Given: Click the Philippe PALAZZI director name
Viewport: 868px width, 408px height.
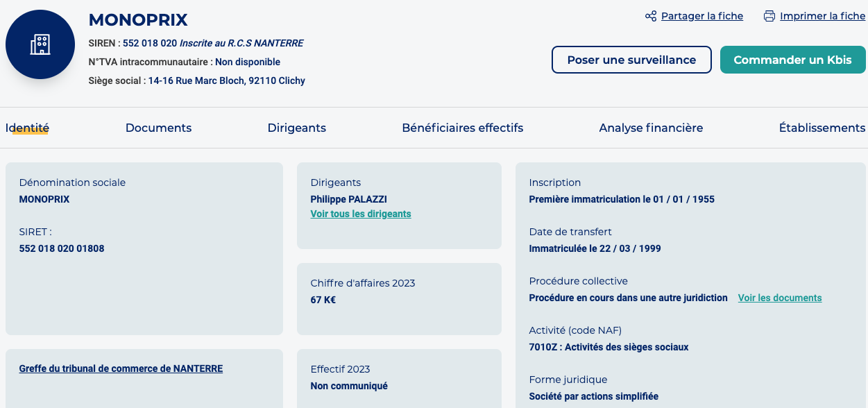Looking at the screenshot, I should tap(348, 199).
